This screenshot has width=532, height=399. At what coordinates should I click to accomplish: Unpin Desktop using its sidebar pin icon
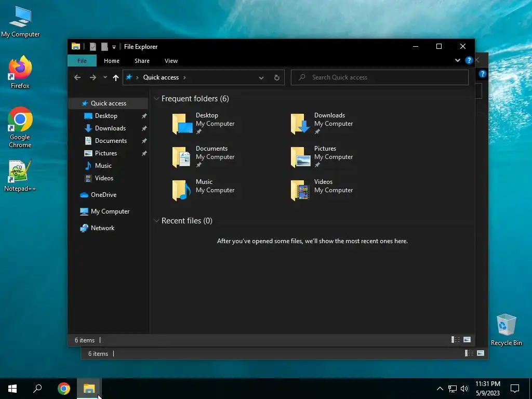point(144,116)
